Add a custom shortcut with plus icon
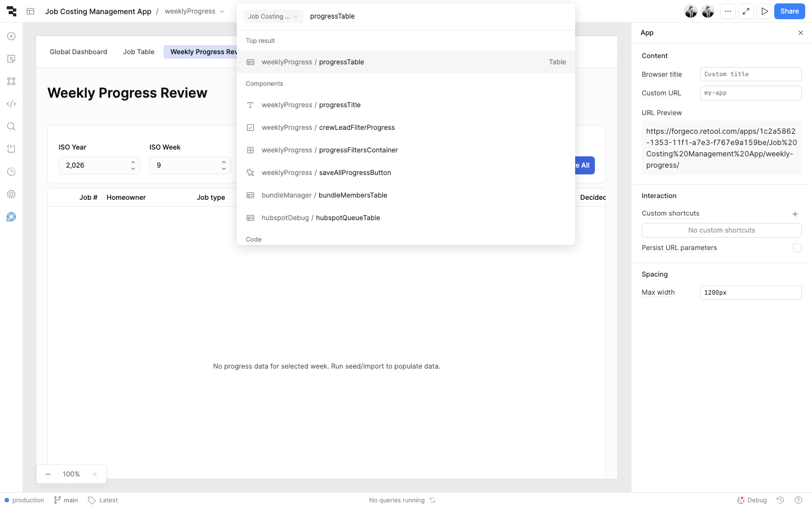This screenshot has width=812, height=508. click(795, 214)
